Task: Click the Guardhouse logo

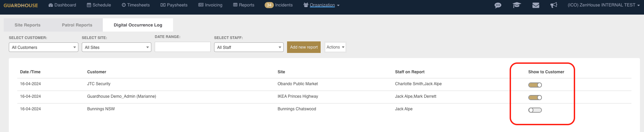Action: [x=21, y=5]
